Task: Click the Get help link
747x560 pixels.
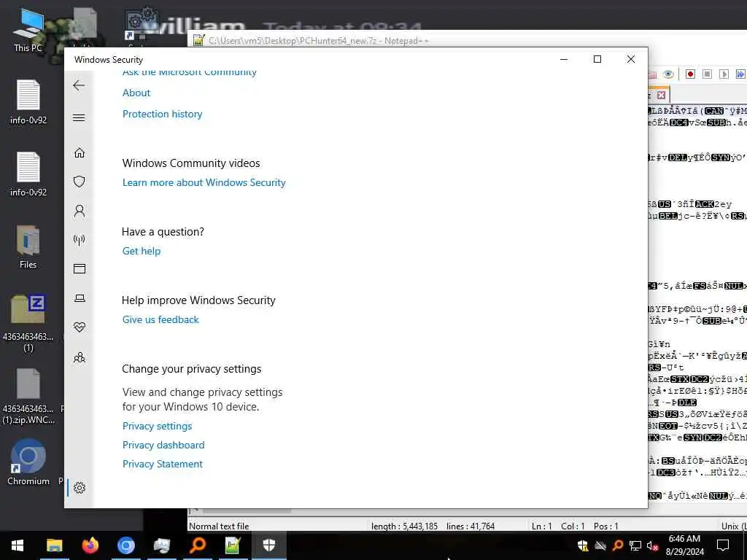Action: click(x=142, y=251)
